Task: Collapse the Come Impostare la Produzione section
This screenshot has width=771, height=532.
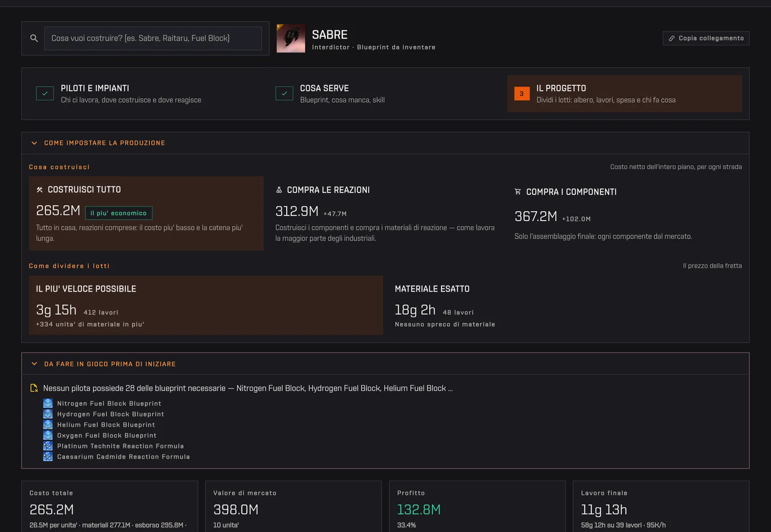Action: click(x=34, y=143)
